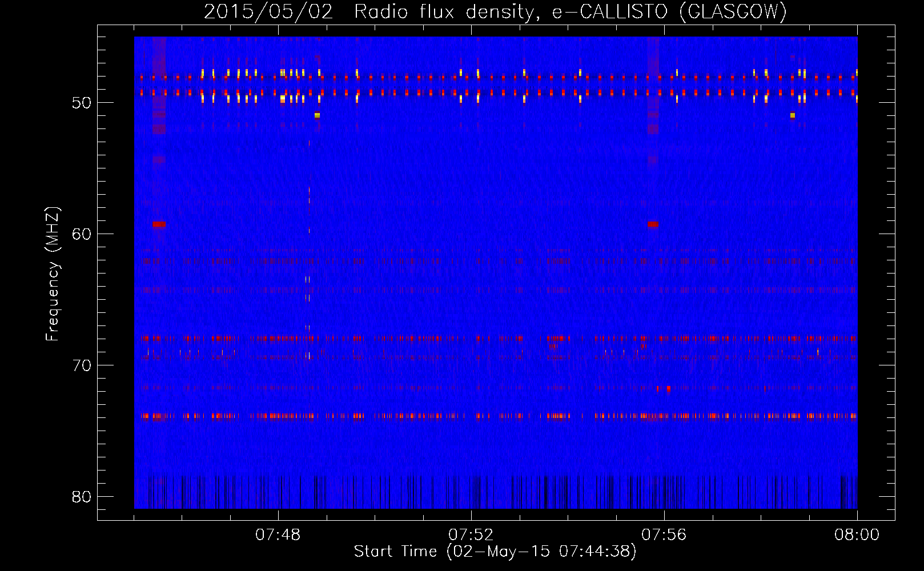Click the 70 frequency axis label
This screenshot has height=571, width=924.
click(x=82, y=365)
